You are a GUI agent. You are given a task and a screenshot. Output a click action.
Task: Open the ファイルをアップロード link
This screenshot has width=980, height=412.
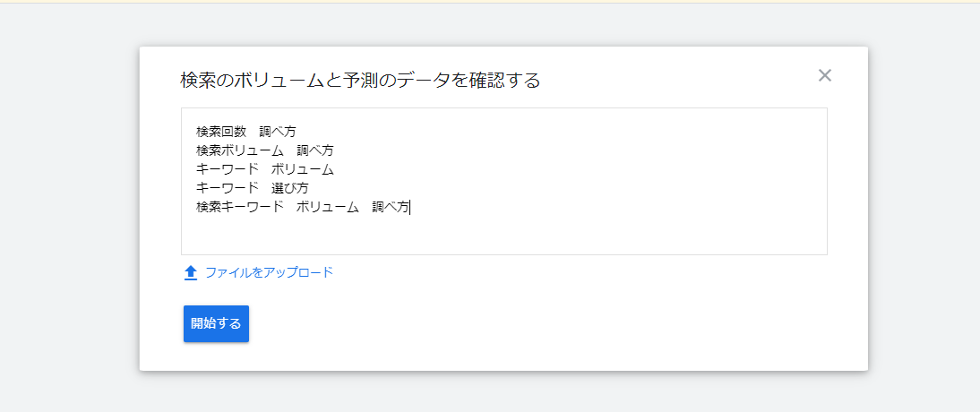pyautogui.click(x=269, y=272)
